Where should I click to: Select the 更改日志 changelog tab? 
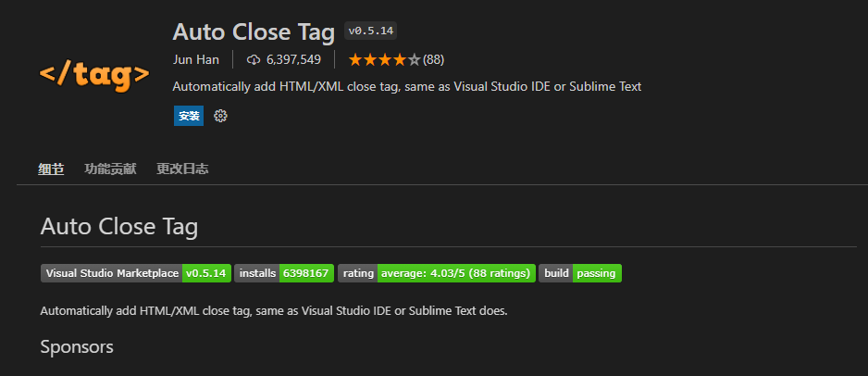pyautogui.click(x=182, y=169)
